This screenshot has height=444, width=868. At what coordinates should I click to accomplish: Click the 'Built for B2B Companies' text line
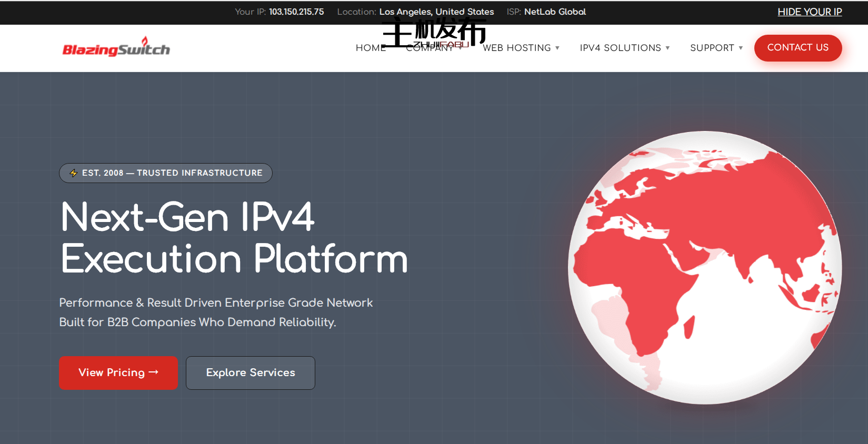(x=197, y=322)
